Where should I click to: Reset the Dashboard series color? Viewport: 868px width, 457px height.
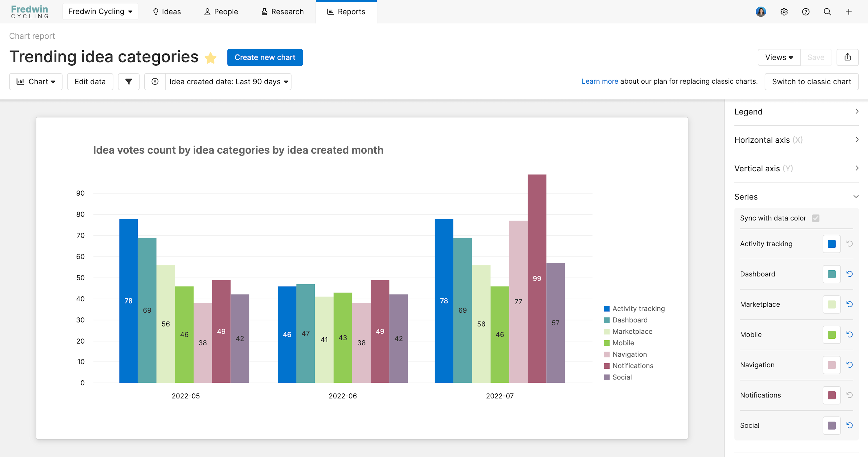click(x=849, y=274)
